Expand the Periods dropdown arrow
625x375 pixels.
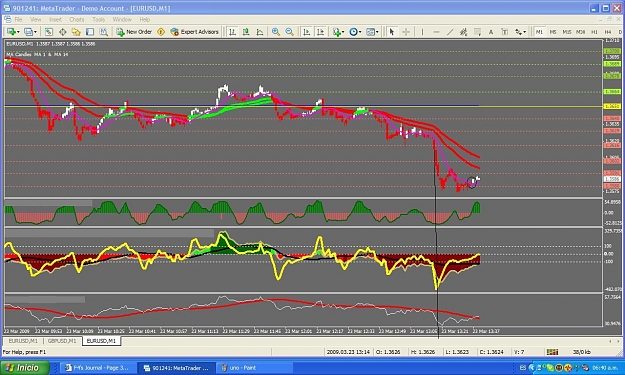coord(360,32)
